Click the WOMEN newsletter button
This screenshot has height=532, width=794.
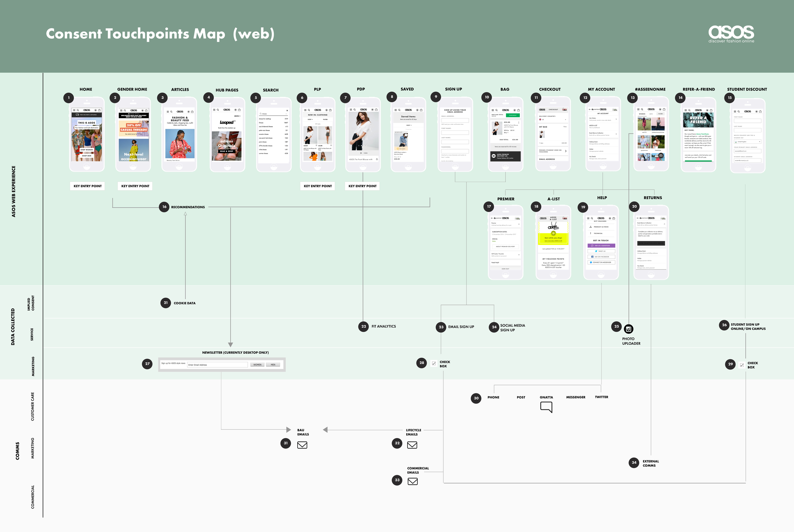(x=257, y=365)
